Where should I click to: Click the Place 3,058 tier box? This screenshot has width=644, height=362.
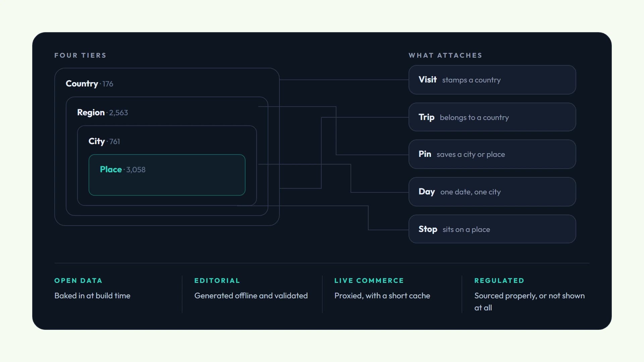point(167,175)
